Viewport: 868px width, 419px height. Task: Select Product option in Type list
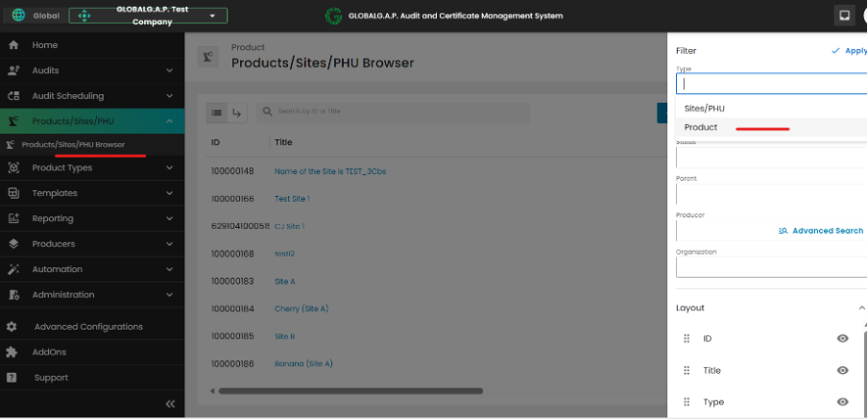701,128
